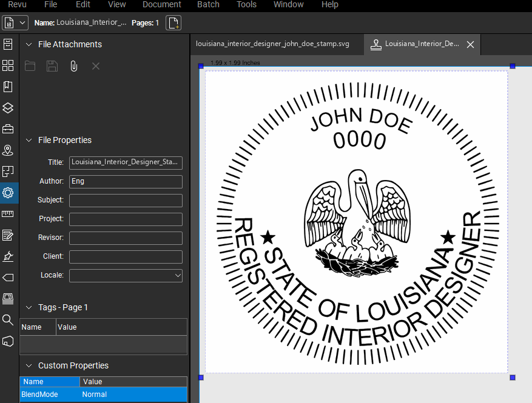Open the document dropdown arrow in toolbar
This screenshot has width=532, height=403.
(x=22, y=22)
